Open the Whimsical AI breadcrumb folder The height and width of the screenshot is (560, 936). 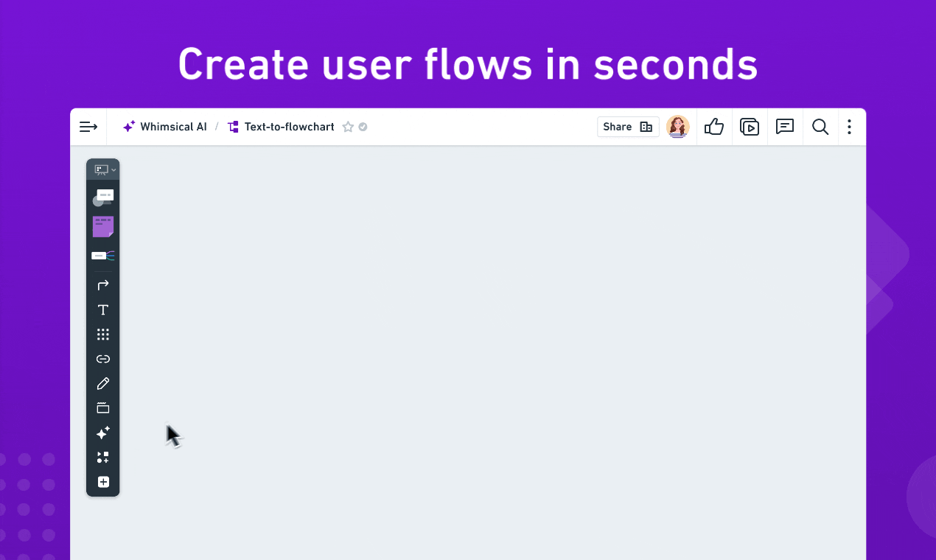pos(164,127)
